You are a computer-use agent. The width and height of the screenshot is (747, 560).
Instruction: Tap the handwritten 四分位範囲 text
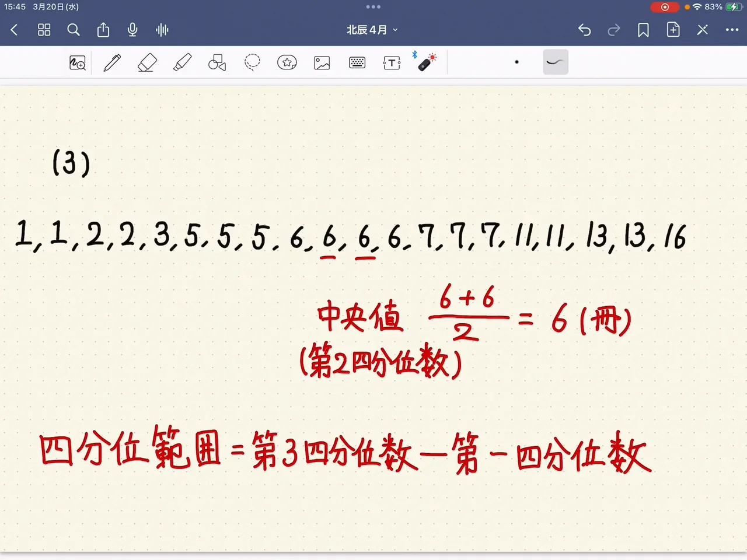point(130,448)
